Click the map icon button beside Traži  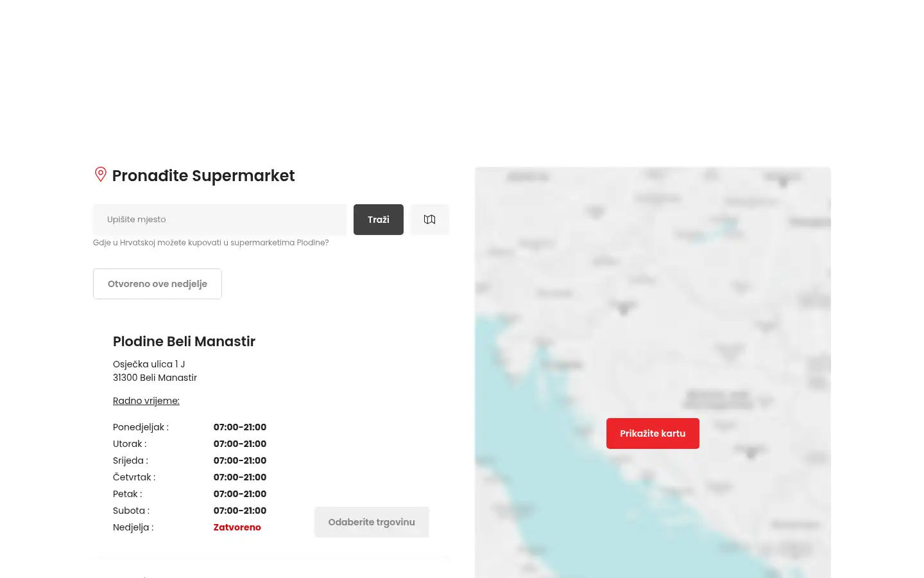click(430, 220)
